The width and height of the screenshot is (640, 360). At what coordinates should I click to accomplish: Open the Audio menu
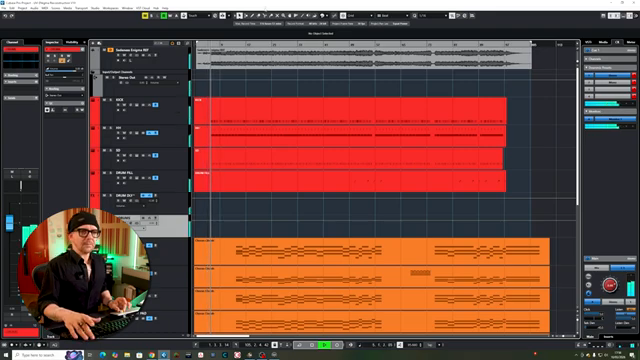pos(34,8)
